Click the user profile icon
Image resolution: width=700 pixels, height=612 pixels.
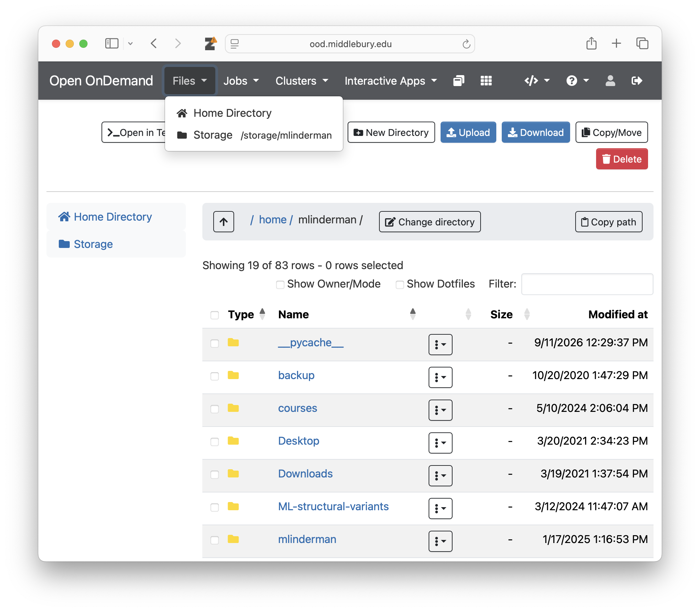click(610, 81)
